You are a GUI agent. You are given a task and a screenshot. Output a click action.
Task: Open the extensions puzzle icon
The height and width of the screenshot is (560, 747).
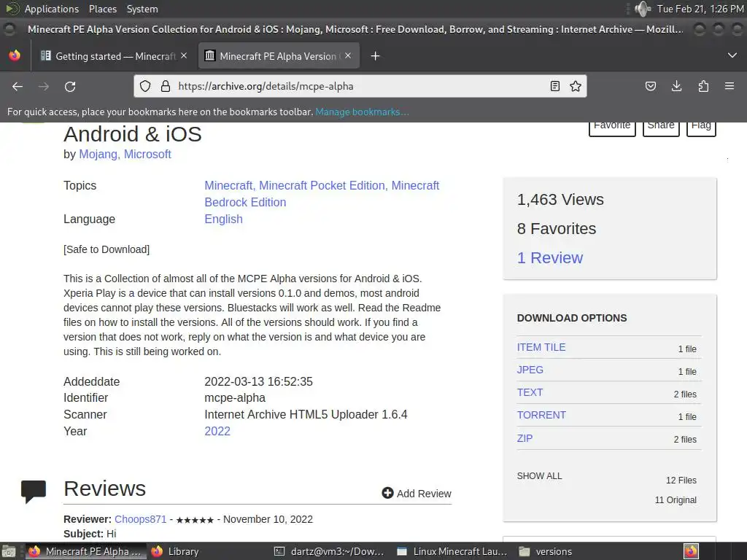(x=703, y=86)
